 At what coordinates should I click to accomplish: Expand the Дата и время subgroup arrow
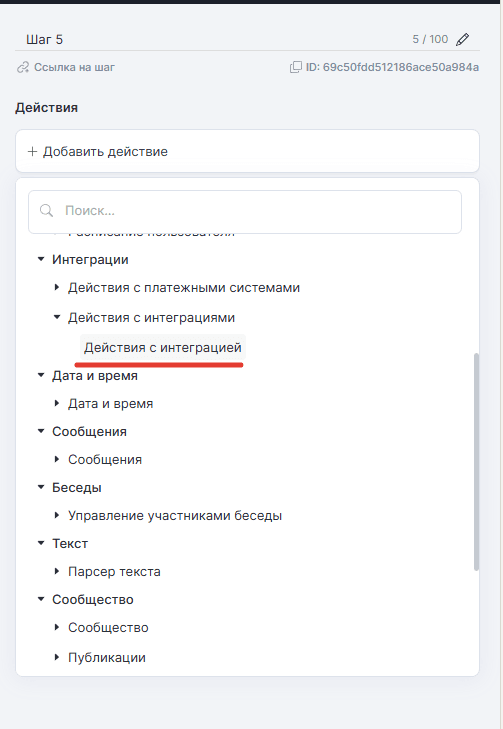coord(57,403)
